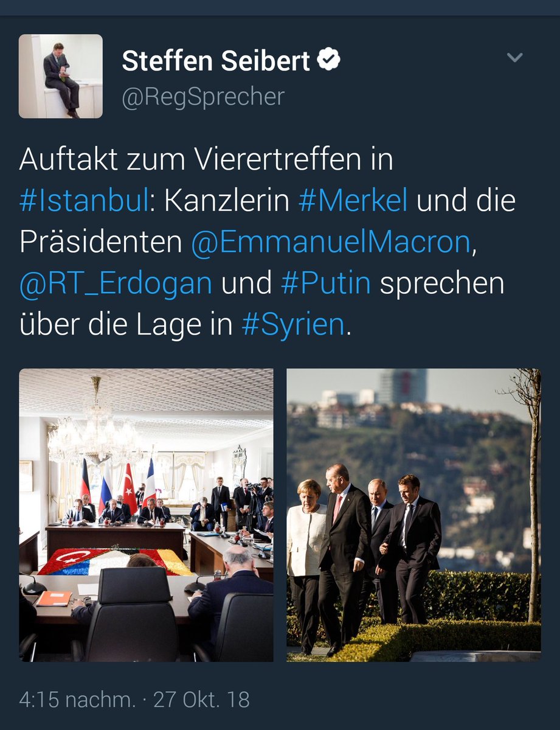Click the 4:15 nachm. timestamp
560x730 pixels.
77,700
